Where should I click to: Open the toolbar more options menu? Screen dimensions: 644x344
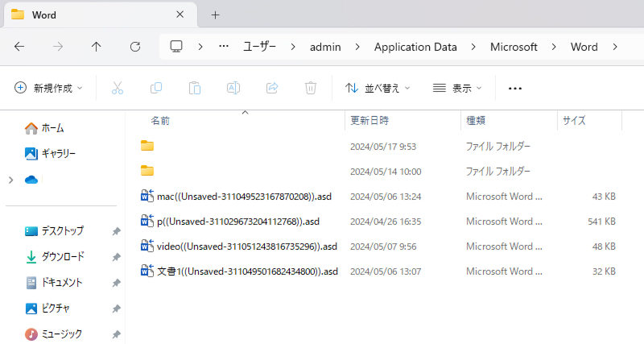coord(515,89)
